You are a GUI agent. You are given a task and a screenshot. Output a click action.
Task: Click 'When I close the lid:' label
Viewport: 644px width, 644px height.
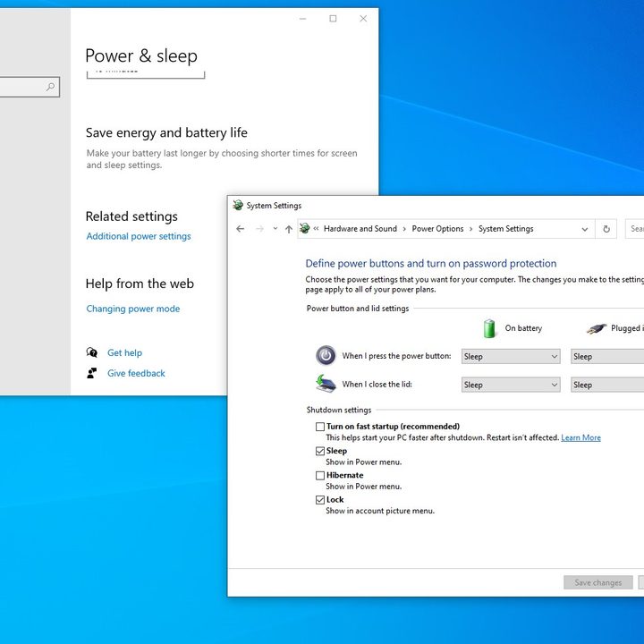point(377,385)
